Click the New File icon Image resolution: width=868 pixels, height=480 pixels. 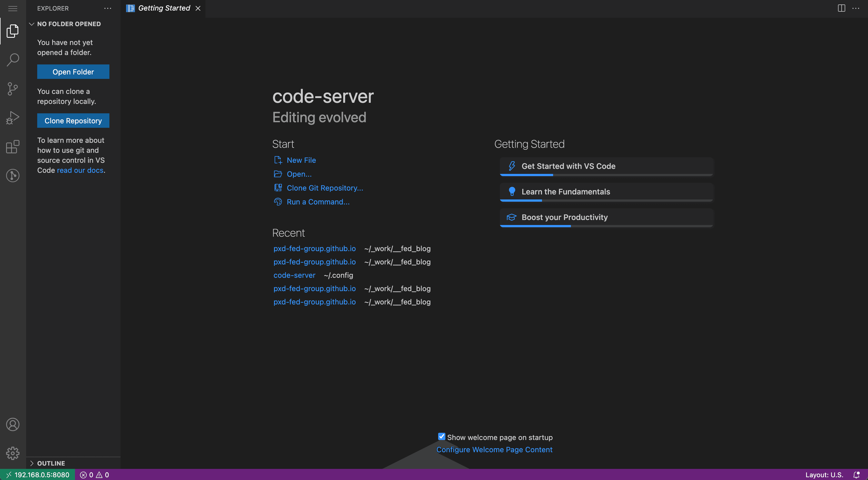pos(278,160)
